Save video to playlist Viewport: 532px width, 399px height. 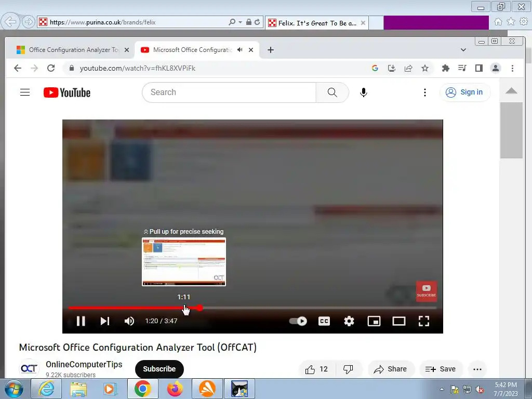441,369
